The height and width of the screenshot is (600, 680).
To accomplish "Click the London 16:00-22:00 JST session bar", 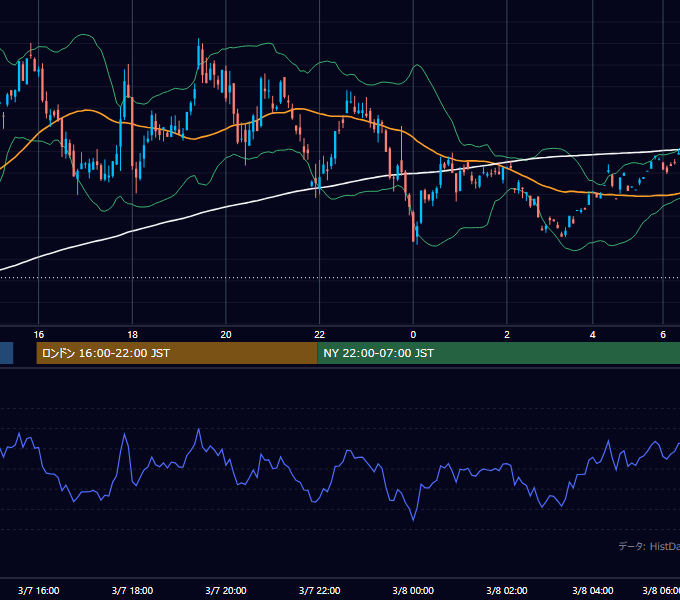I will coord(177,353).
